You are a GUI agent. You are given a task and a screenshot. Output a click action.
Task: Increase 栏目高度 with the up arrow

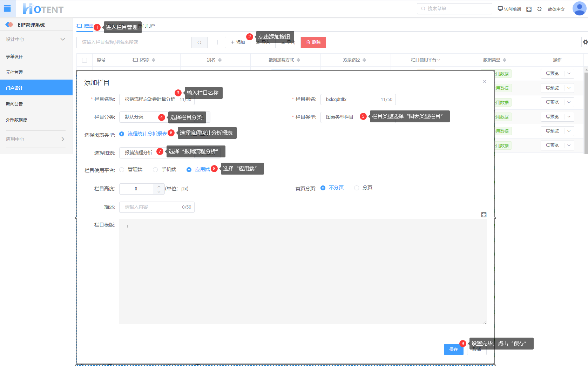click(159, 186)
